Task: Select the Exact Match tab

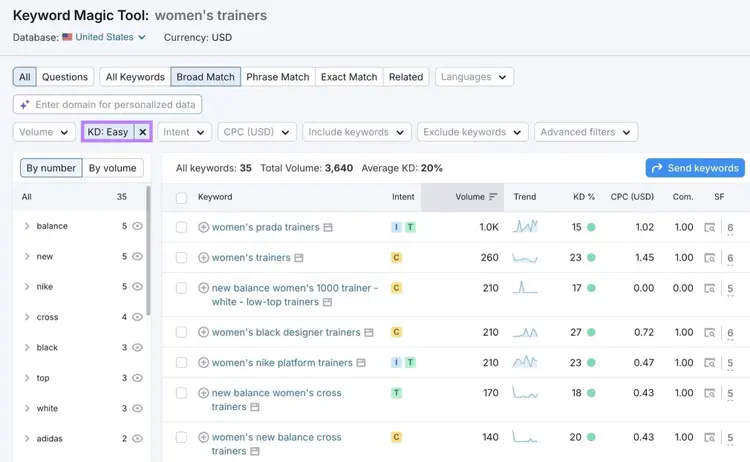Action: (349, 77)
